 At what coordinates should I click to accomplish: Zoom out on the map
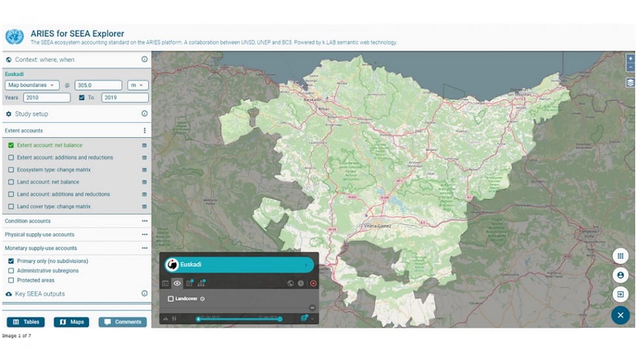point(631,66)
